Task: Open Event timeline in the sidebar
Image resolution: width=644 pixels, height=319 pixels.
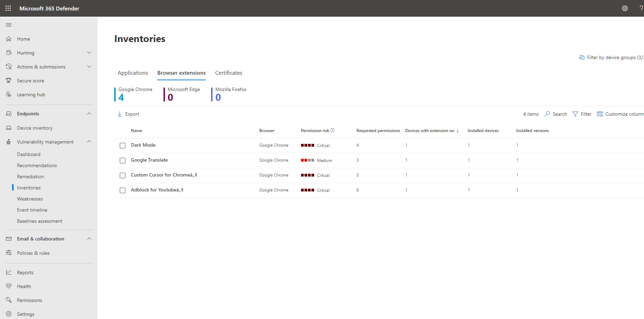Action: [x=32, y=210]
